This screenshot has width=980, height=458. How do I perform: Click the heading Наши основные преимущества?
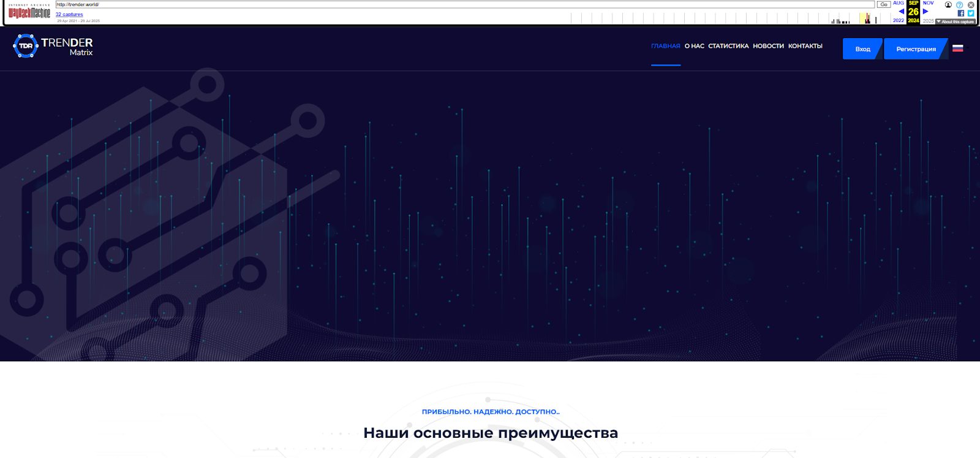point(491,433)
